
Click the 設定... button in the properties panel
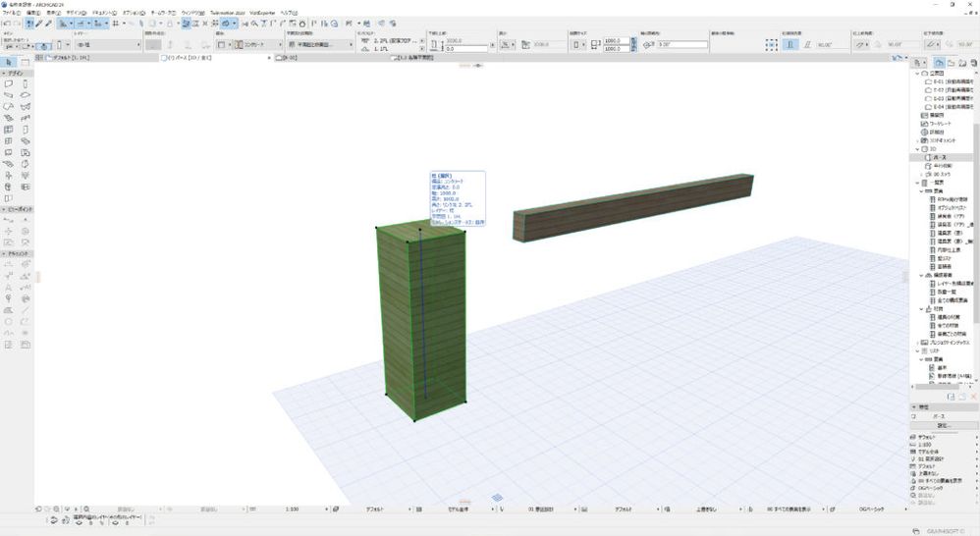[x=943, y=425]
